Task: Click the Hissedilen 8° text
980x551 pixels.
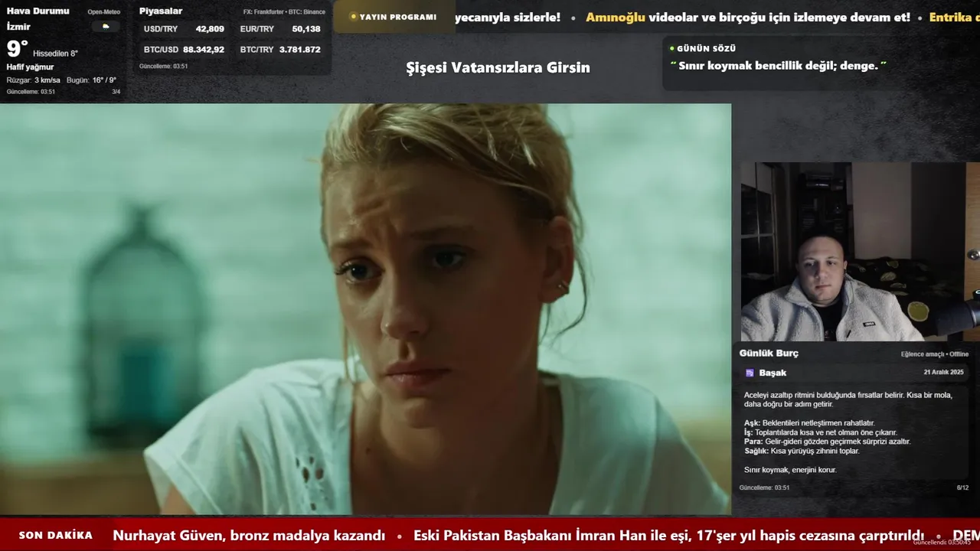Action: tap(55, 54)
